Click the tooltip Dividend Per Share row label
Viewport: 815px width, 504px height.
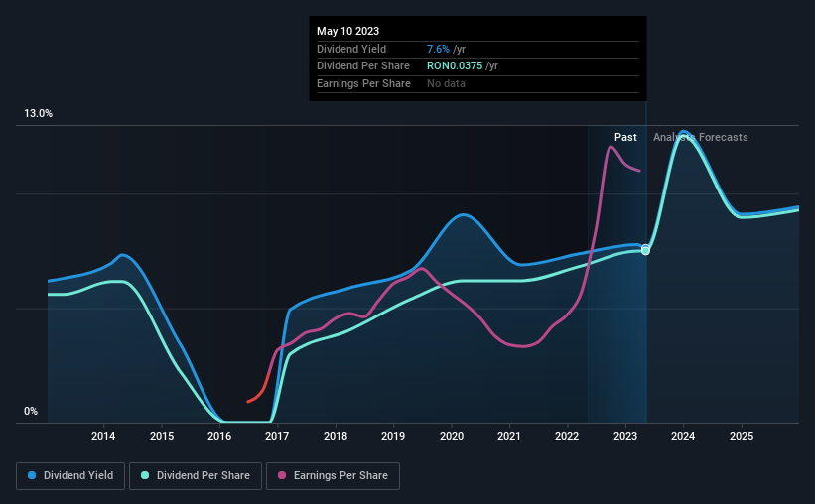click(362, 66)
